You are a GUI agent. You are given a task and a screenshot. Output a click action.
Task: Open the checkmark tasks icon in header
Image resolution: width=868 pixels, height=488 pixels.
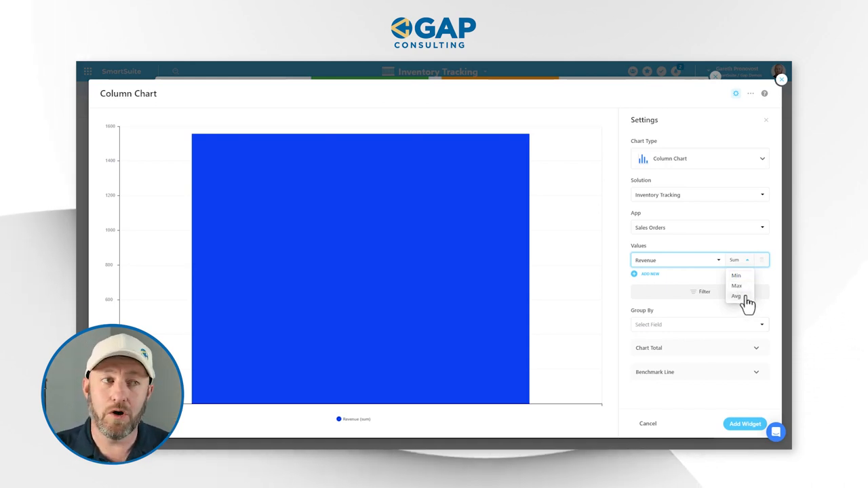coord(661,71)
